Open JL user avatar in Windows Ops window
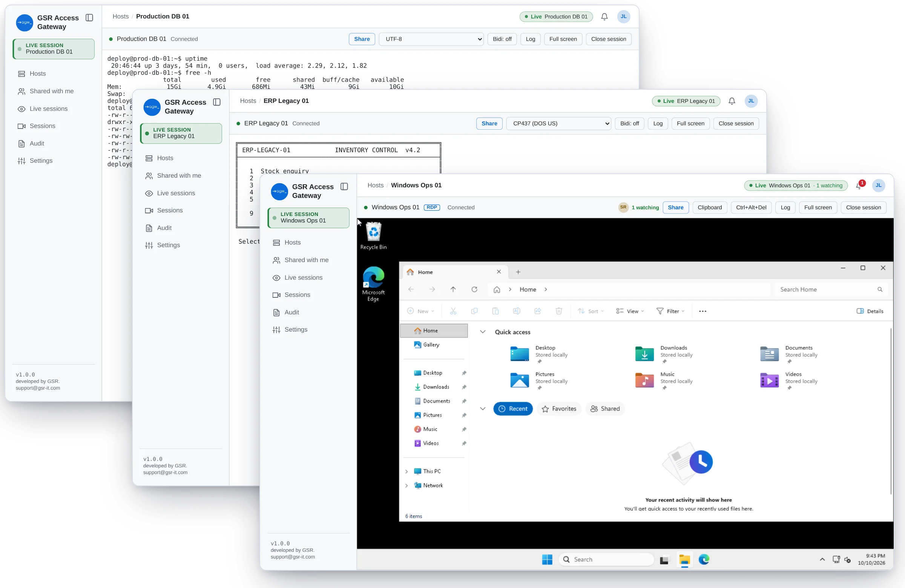The height and width of the screenshot is (588, 905). 878,185
